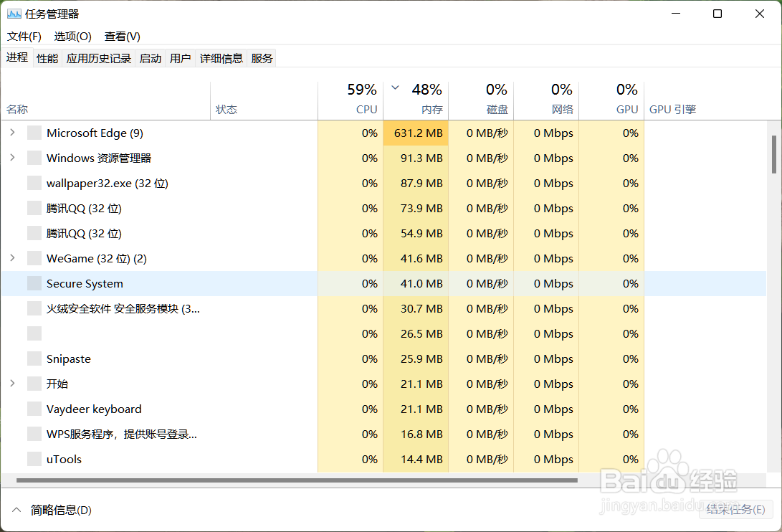Click the wallpaper32.exe process icon
The image size is (782, 532).
34,183
